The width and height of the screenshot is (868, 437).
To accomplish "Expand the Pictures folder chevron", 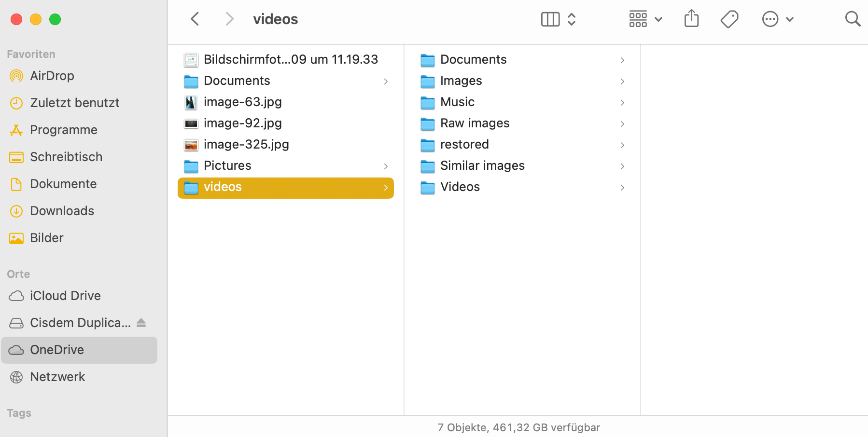I will point(386,166).
